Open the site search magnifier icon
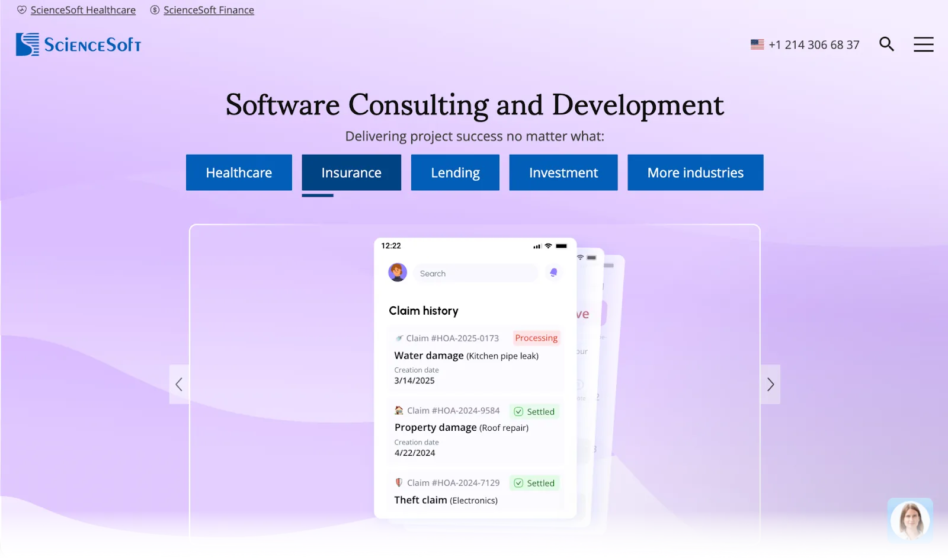The image size is (948, 560). click(x=886, y=44)
